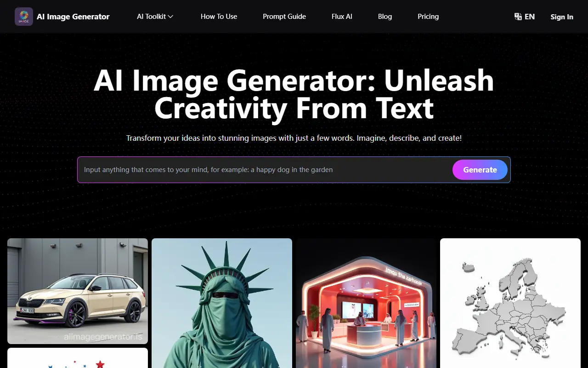
Task: Click the chevron next to AI Toolkit
Action: (170, 16)
